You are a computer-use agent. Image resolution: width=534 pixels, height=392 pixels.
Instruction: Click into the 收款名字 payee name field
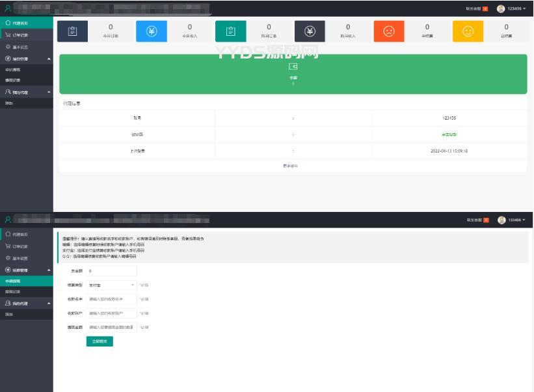111,299
